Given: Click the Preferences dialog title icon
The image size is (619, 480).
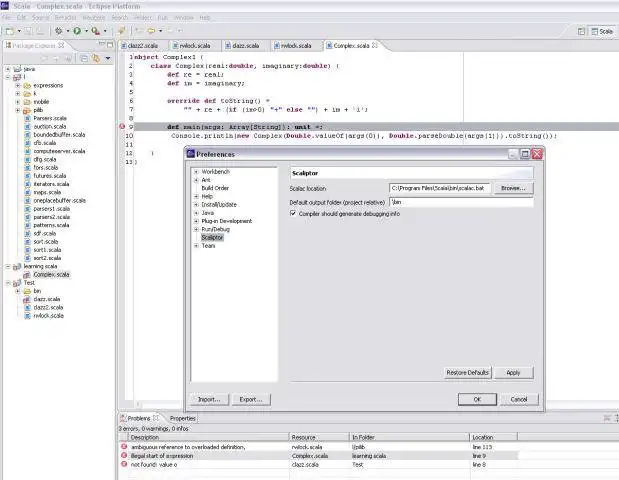Looking at the screenshot, I should coord(191,154).
